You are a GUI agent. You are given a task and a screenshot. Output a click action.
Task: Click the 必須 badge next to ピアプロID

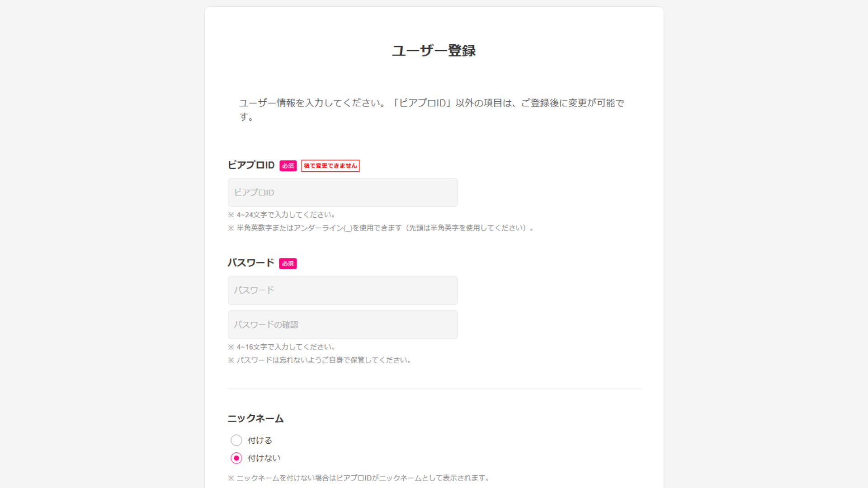[288, 165]
